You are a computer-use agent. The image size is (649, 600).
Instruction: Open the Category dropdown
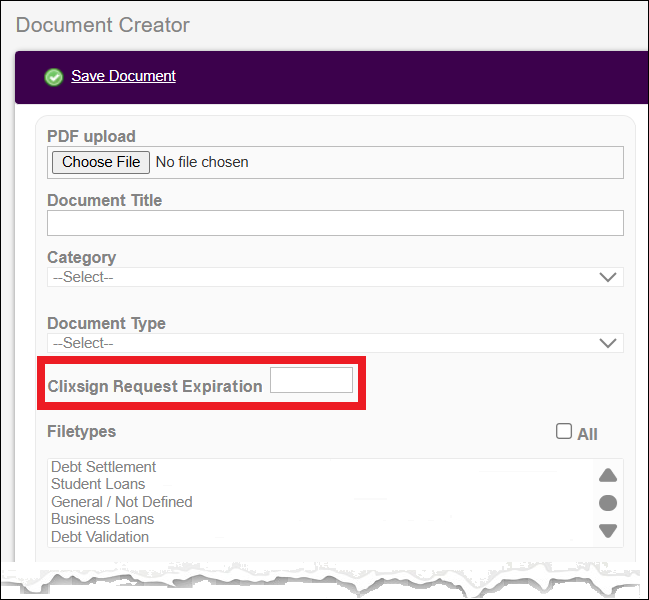point(335,277)
